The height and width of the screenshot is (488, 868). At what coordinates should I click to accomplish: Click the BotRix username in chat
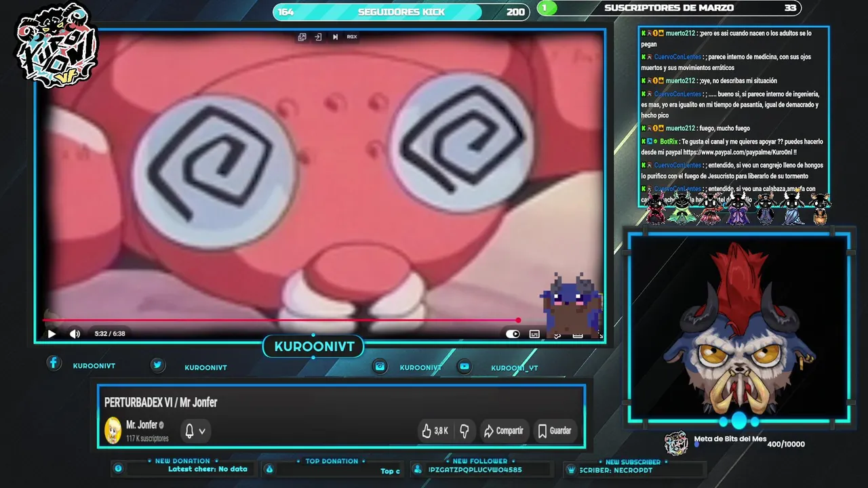pyautogui.click(x=668, y=142)
